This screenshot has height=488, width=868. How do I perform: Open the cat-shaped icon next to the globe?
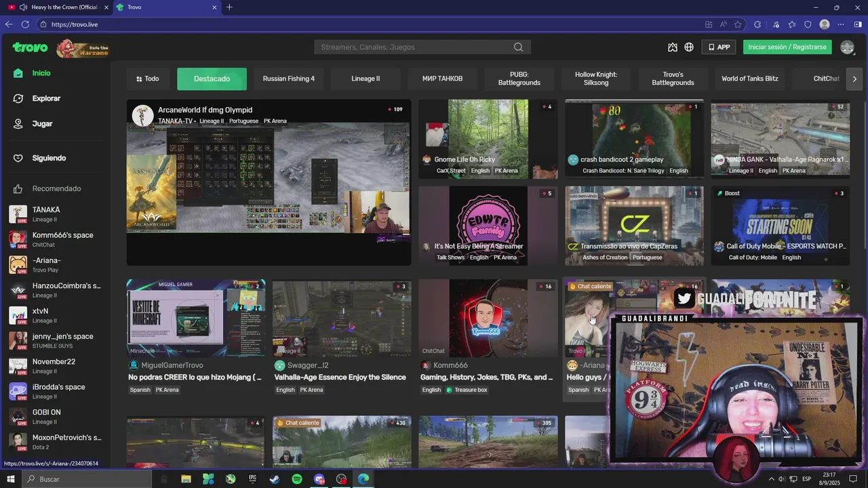(x=672, y=47)
